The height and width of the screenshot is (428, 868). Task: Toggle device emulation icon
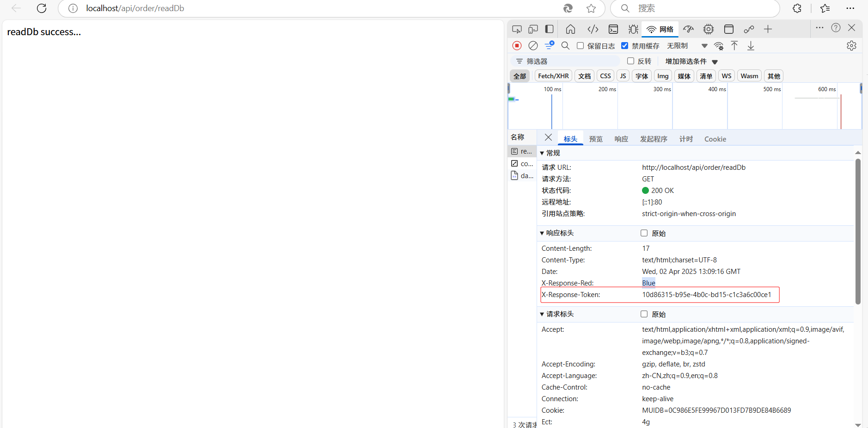(533, 29)
